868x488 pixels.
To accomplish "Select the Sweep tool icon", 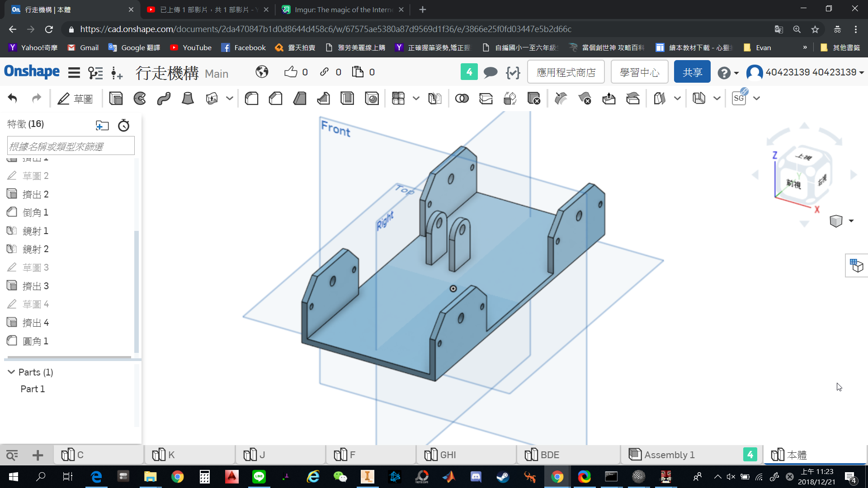I will pos(164,98).
